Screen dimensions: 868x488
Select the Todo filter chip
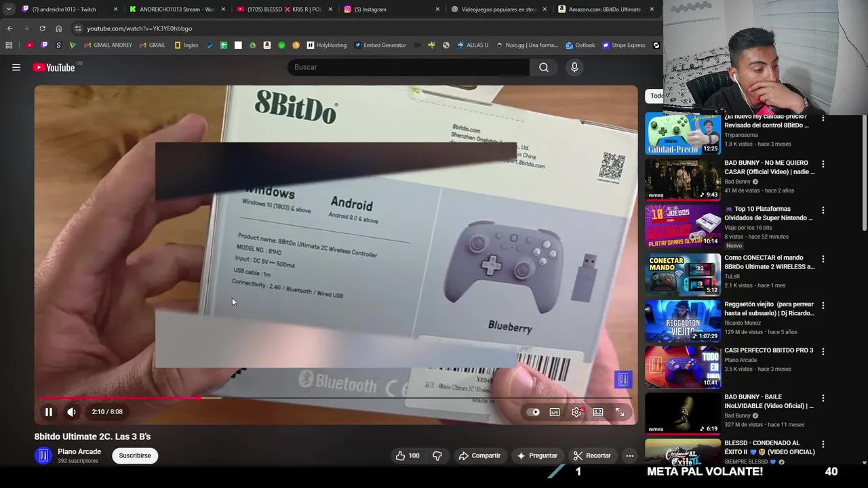(655, 96)
